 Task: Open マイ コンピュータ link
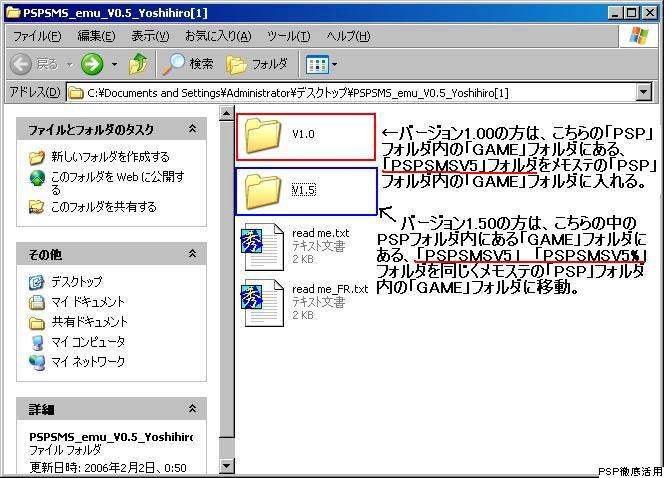coord(88,341)
